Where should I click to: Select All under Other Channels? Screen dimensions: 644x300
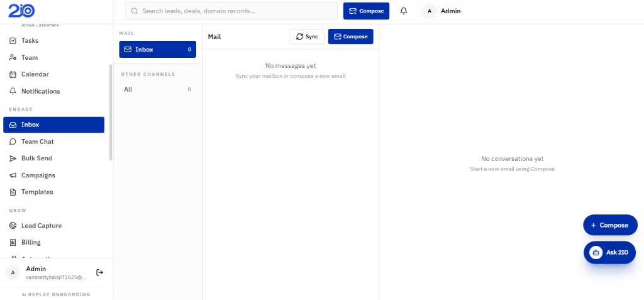pos(158,89)
